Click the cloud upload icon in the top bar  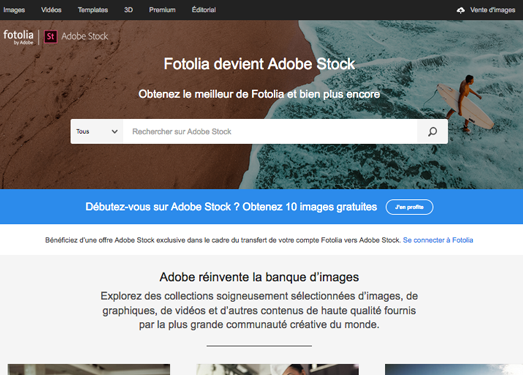click(461, 10)
